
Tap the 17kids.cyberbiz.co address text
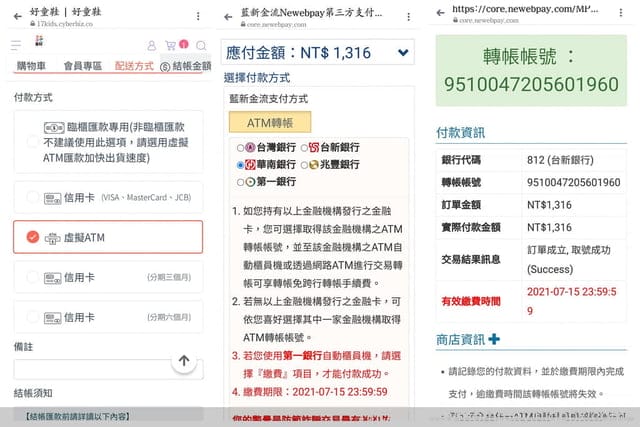pos(64,24)
